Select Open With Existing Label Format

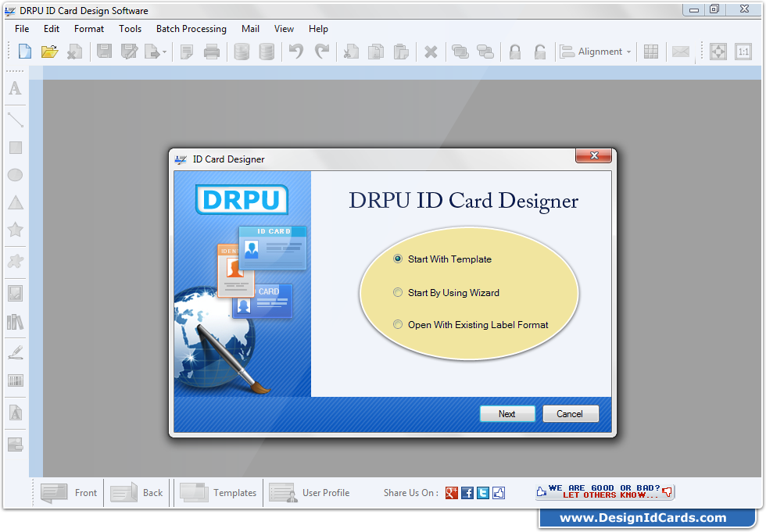click(398, 324)
